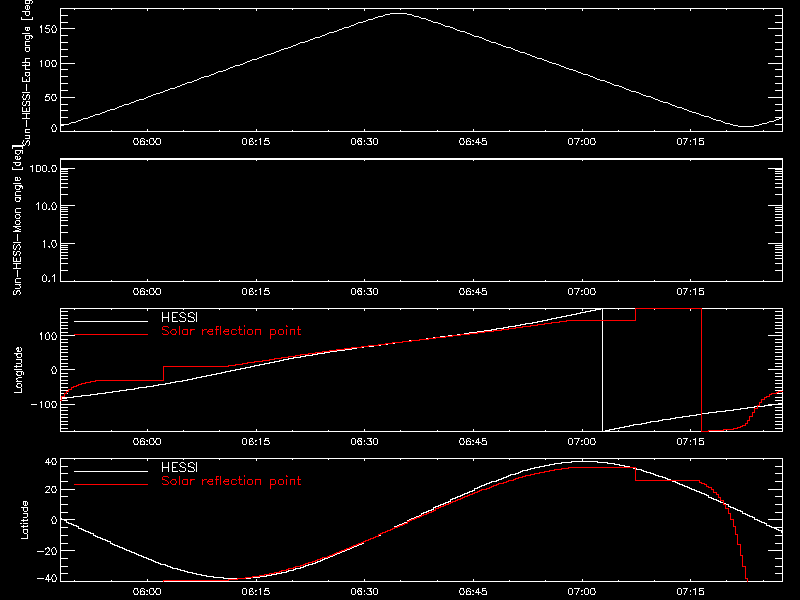Viewport: 800px width, 600px height.
Task: Select Solar reflection point legend in Latitude plot
Action: coord(231,481)
